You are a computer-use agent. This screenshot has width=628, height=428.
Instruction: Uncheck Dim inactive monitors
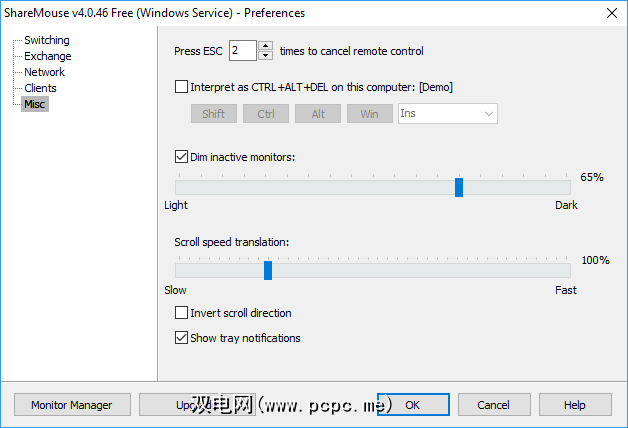coord(181,156)
